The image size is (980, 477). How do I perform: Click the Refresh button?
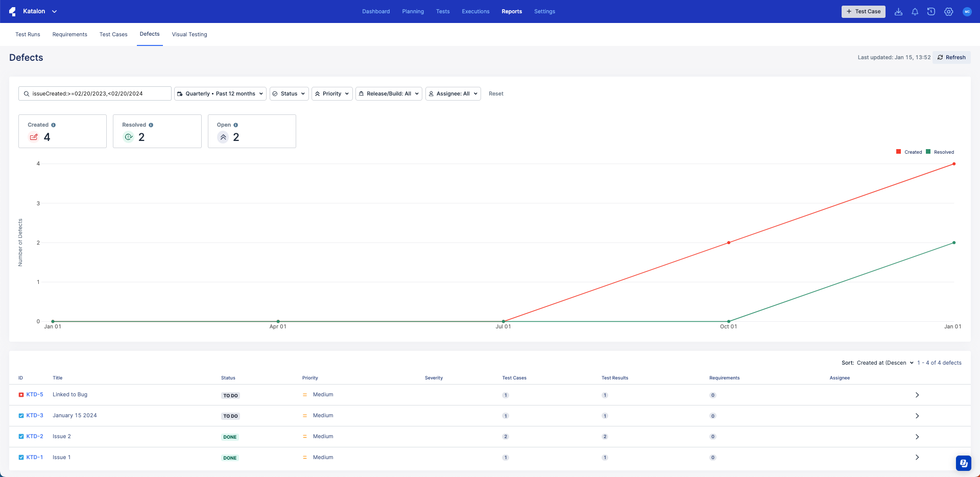pos(951,57)
